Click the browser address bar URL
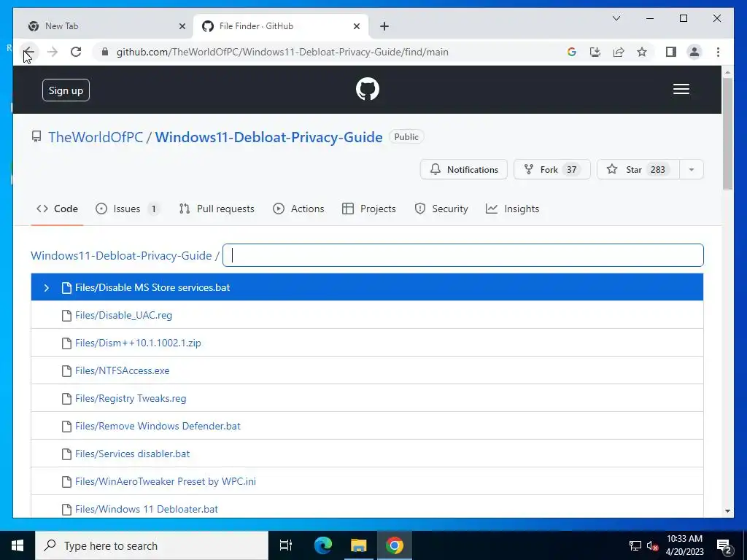 [282, 52]
